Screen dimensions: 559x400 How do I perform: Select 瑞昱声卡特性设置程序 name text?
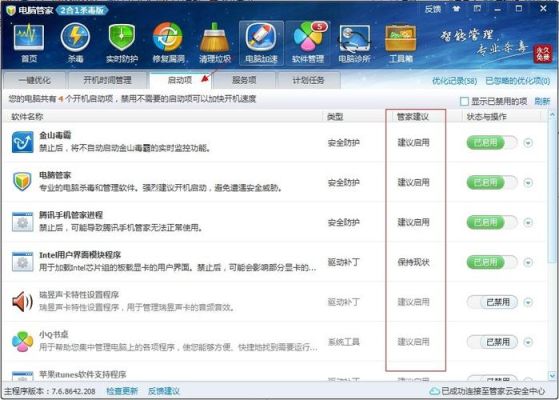tap(79, 295)
